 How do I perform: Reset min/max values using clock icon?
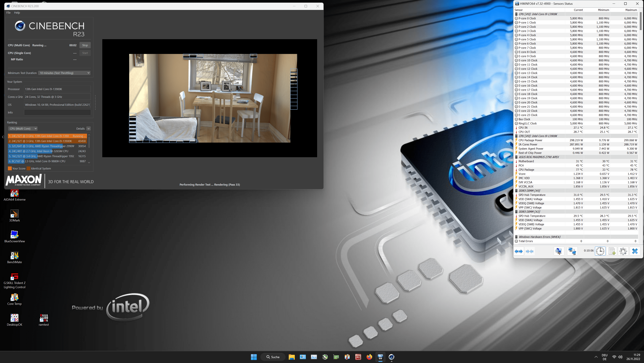tap(600, 251)
